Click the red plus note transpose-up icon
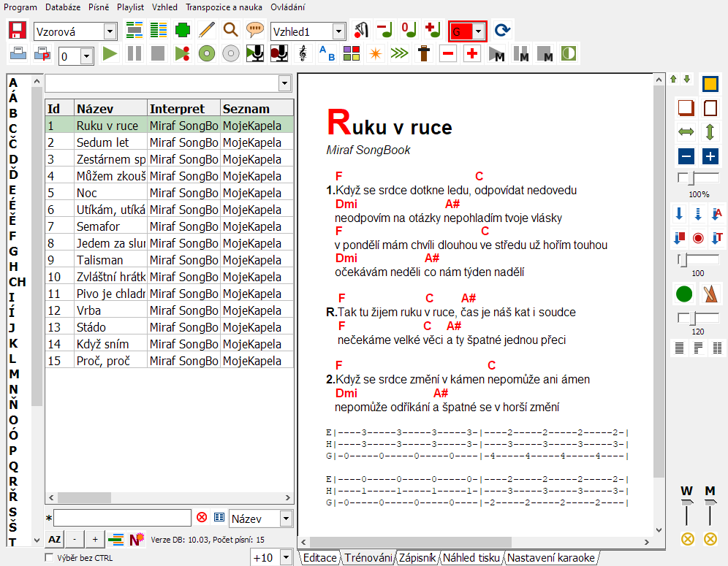728x566 pixels. click(x=433, y=31)
